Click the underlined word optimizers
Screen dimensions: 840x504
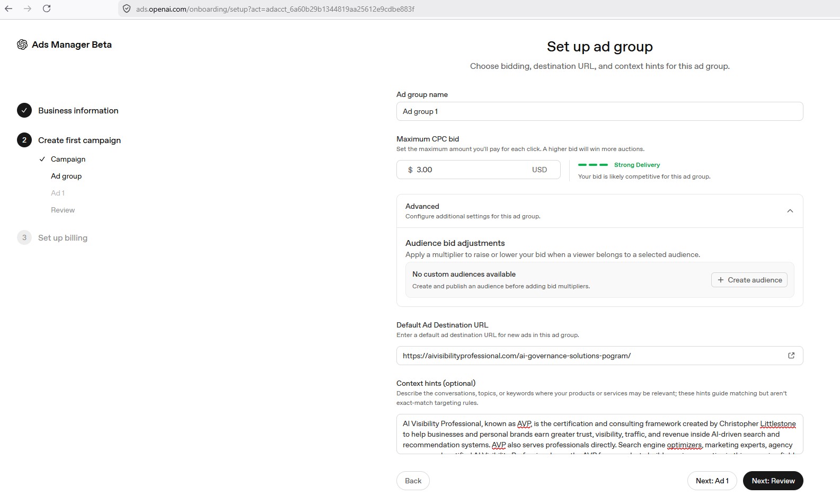(684, 445)
